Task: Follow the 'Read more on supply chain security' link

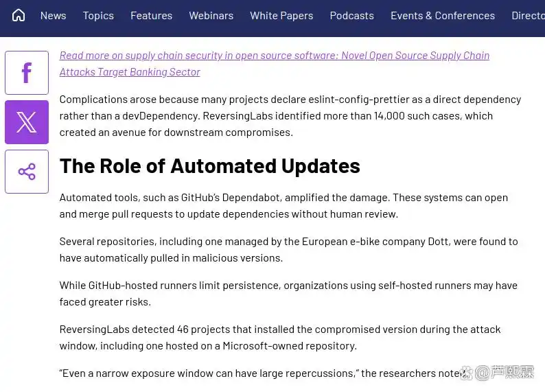Action: 275,64
